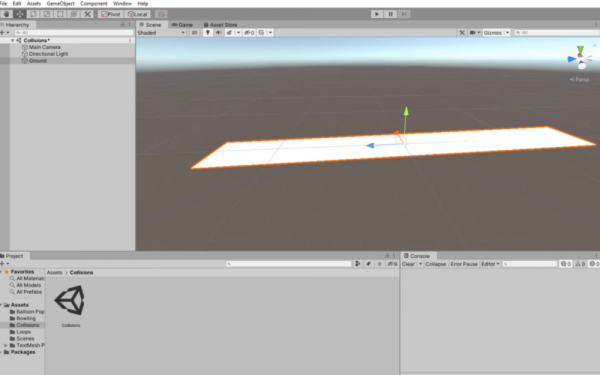Expand the Packages folder

click(1, 352)
